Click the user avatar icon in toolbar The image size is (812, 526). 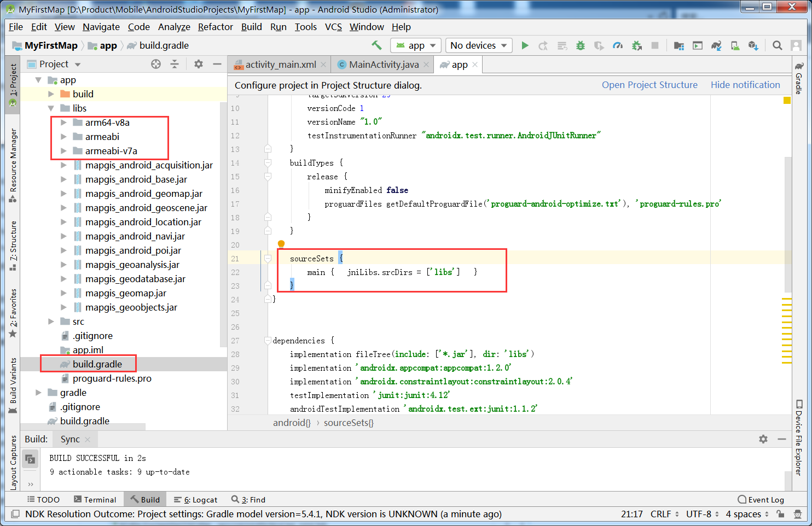[x=796, y=45]
